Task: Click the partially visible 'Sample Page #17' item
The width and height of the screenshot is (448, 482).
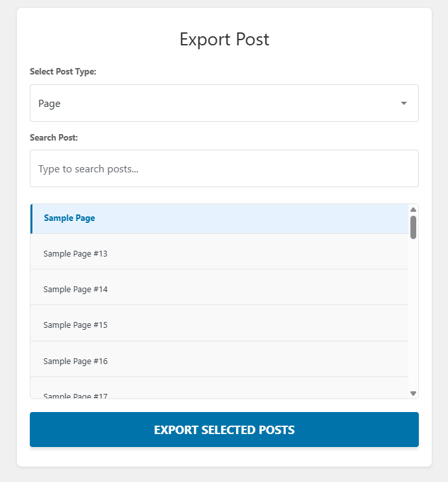Action: click(x=75, y=395)
